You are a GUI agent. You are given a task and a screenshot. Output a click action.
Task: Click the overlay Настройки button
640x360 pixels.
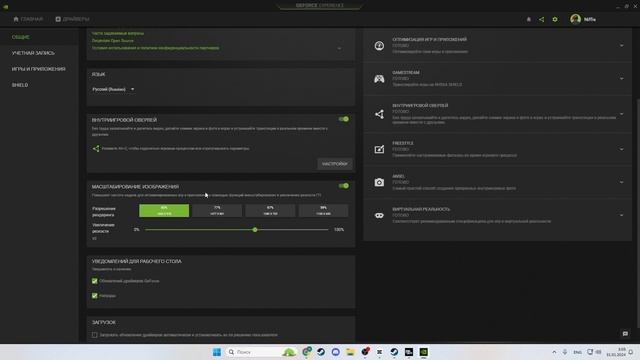pos(335,164)
